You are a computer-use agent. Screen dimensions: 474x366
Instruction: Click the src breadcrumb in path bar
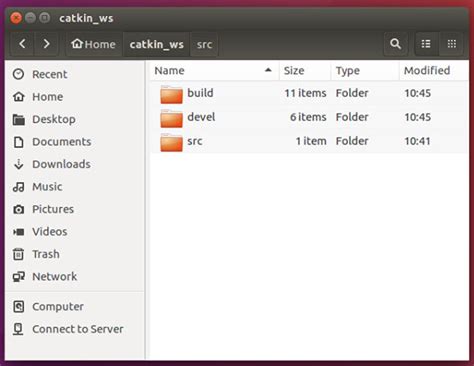point(204,44)
